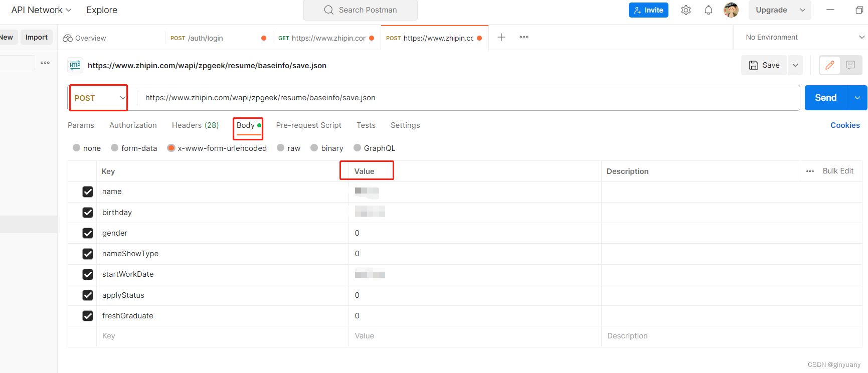The image size is (868, 373).
Task: Click the empty Description field in last row
Action: click(x=732, y=336)
